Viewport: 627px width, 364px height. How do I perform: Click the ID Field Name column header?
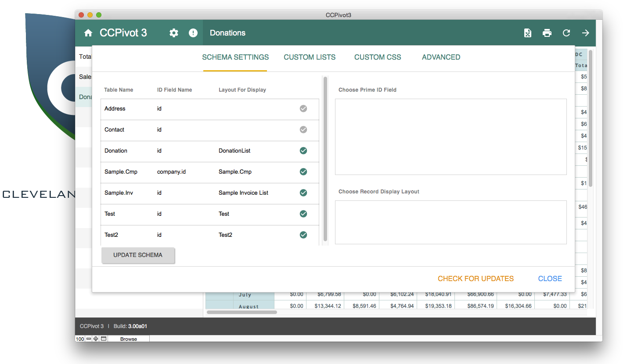(x=174, y=90)
